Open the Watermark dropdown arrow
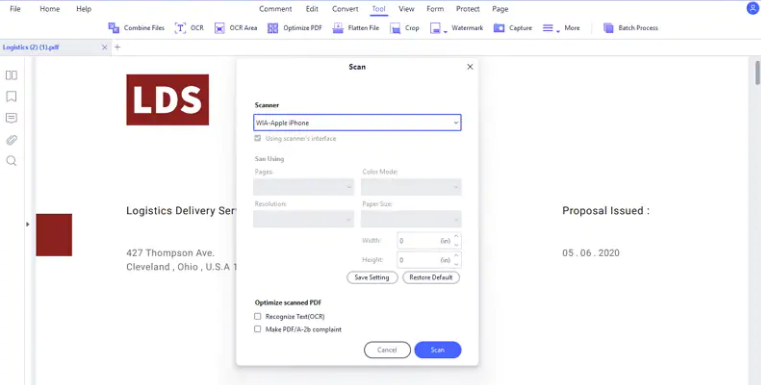 pyautogui.click(x=446, y=32)
